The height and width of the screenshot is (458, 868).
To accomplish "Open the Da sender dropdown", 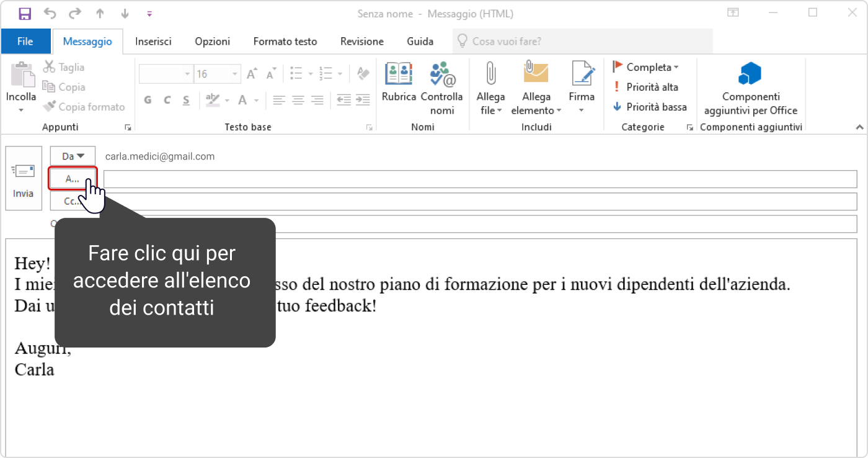I will (x=73, y=156).
